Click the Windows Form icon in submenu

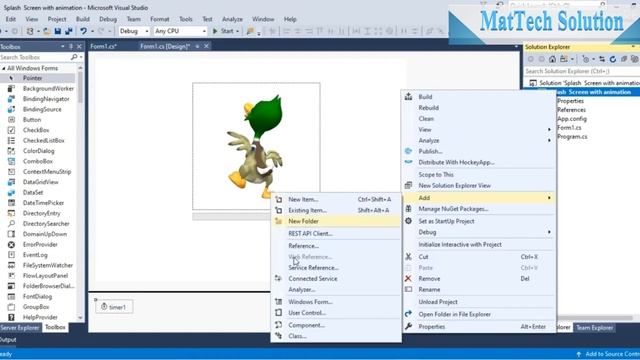278,302
